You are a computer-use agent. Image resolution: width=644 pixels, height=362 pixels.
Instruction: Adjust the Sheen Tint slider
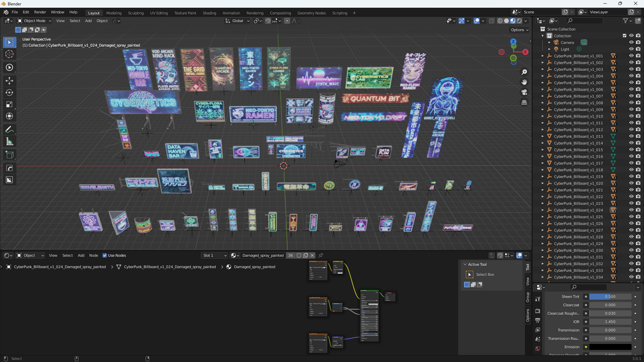click(610, 296)
